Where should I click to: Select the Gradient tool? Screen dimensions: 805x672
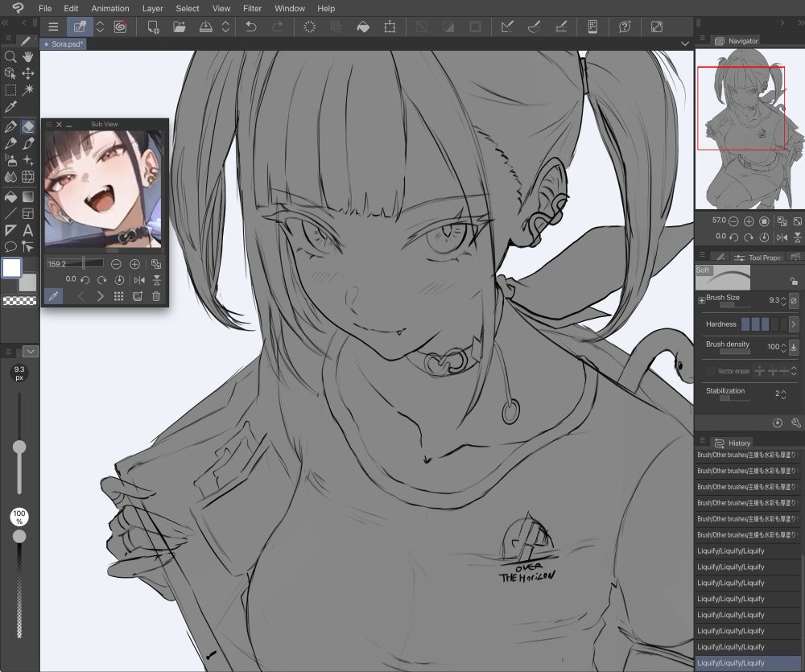28,196
